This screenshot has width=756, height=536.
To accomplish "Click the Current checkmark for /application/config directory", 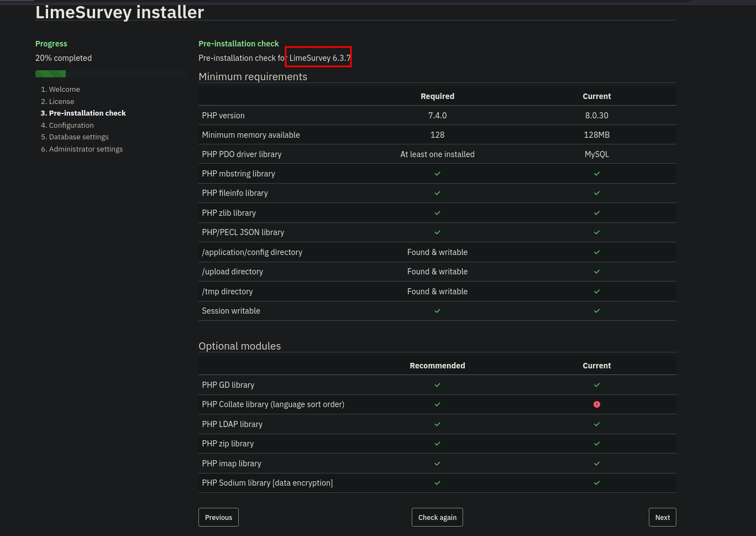I will click(x=597, y=252).
